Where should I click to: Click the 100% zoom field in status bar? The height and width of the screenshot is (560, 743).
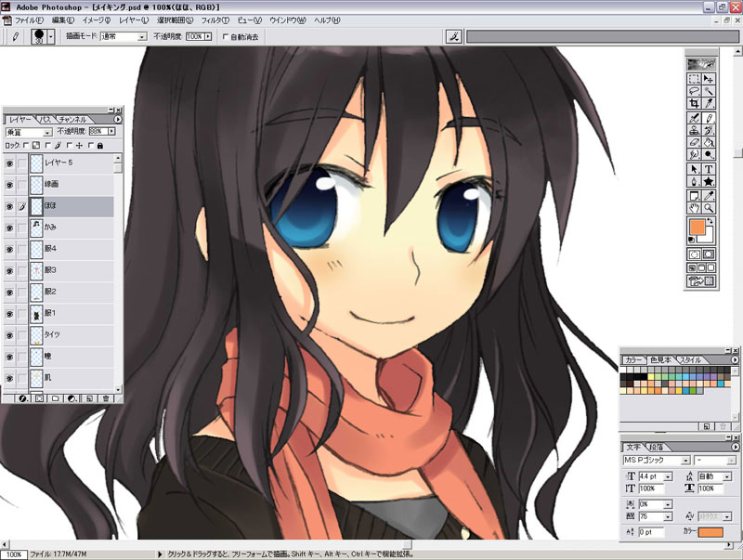[14, 554]
